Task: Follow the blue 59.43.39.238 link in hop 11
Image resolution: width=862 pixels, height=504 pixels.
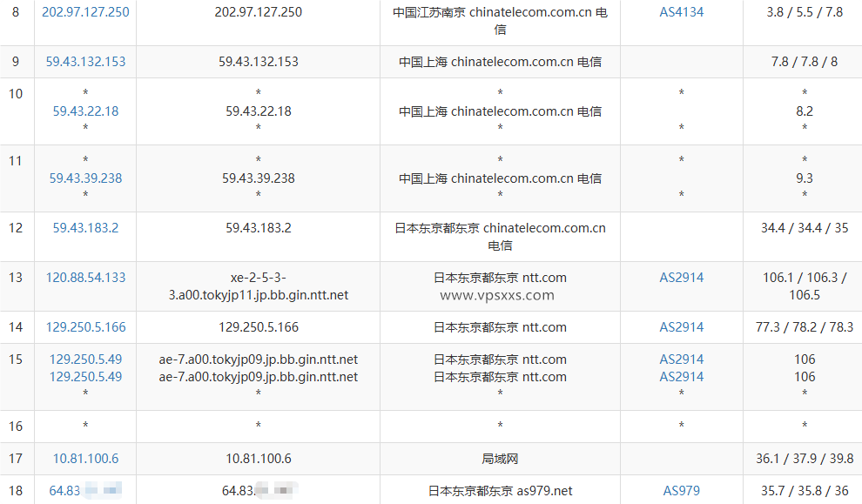Action: (x=85, y=178)
